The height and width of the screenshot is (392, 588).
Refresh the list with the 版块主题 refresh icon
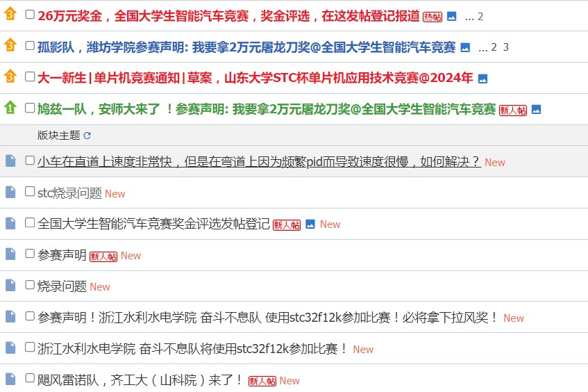tap(87, 136)
